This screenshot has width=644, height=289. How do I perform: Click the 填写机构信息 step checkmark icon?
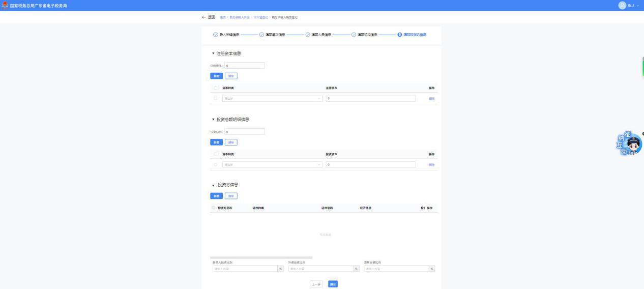[x=354, y=35]
